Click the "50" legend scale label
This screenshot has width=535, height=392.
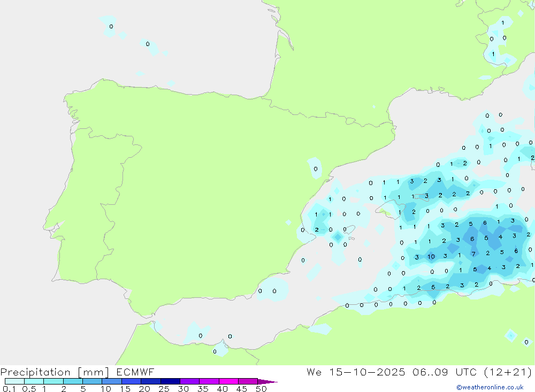pos(261,389)
